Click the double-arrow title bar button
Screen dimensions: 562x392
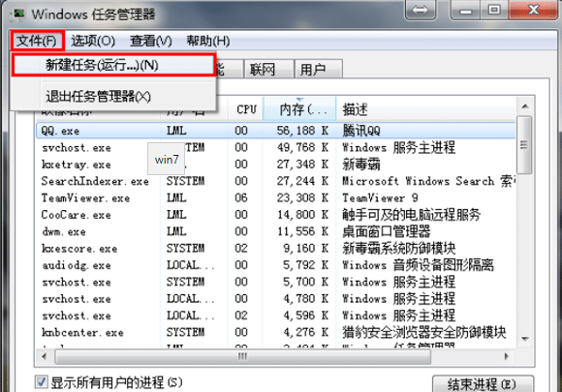tap(421, 10)
